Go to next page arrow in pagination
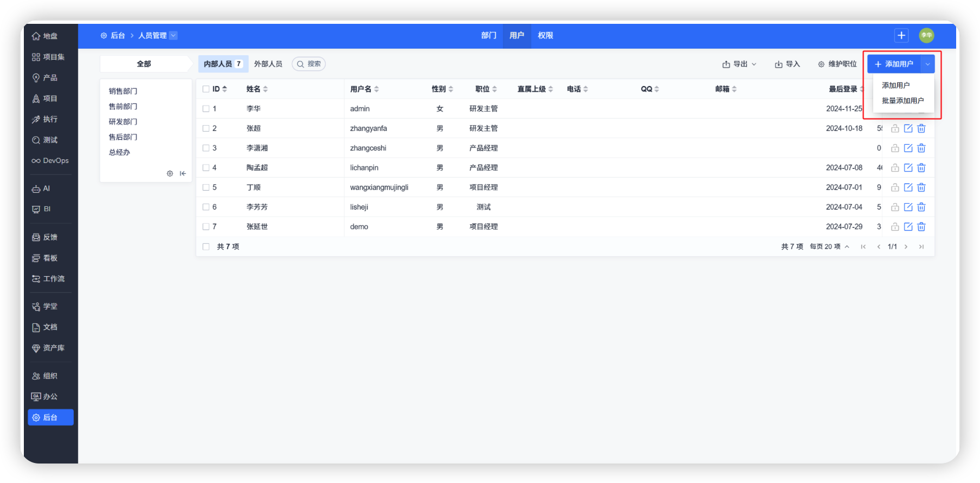Image resolution: width=980 pixels, height=483 pixels. (x=906, y=246)
